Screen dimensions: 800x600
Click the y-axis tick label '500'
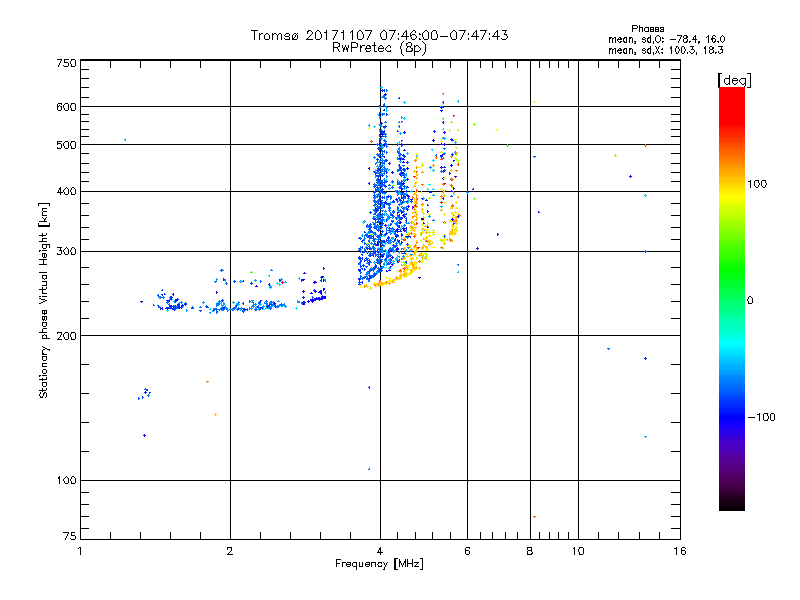(x=67, y=145)
